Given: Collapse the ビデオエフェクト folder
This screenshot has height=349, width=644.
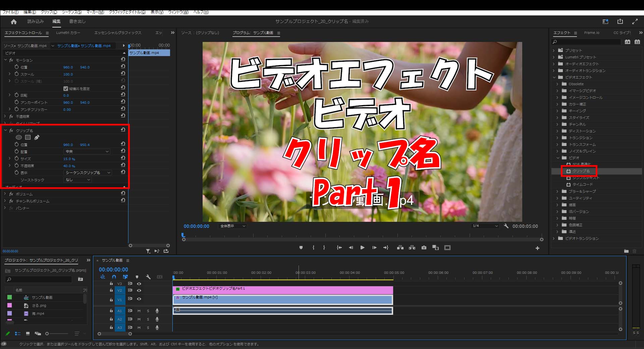Looking at the screenshot, I should 554,77.
